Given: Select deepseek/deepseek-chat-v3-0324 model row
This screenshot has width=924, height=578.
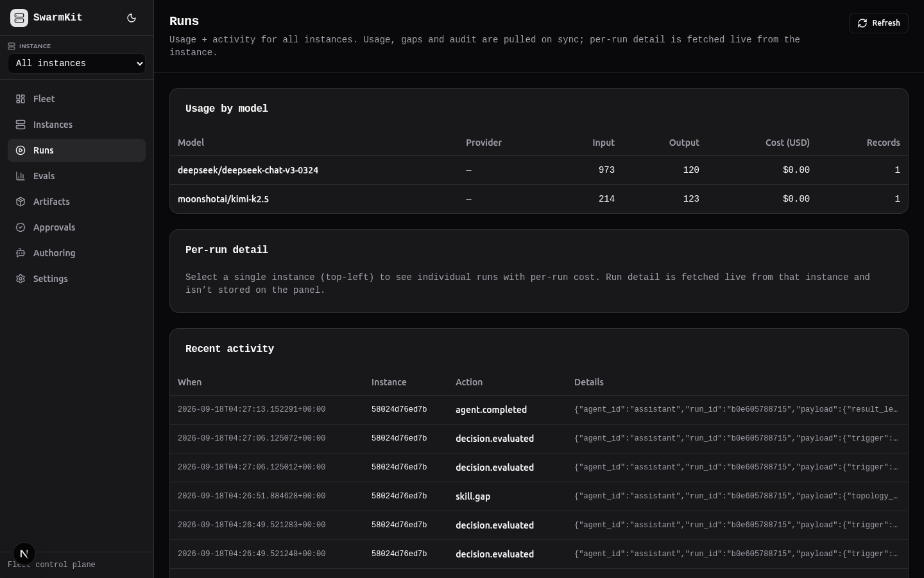Looking at the screenshot, I should (x=539, y=170).
